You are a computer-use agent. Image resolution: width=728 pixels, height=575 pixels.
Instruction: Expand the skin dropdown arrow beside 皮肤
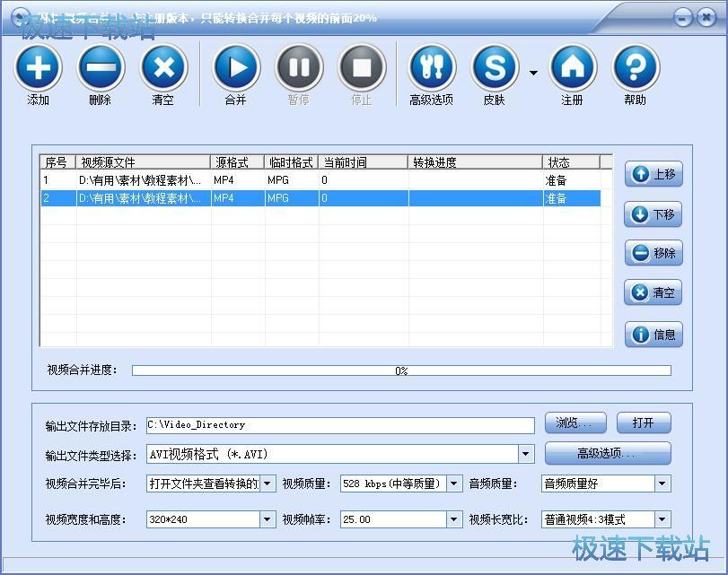533,73
